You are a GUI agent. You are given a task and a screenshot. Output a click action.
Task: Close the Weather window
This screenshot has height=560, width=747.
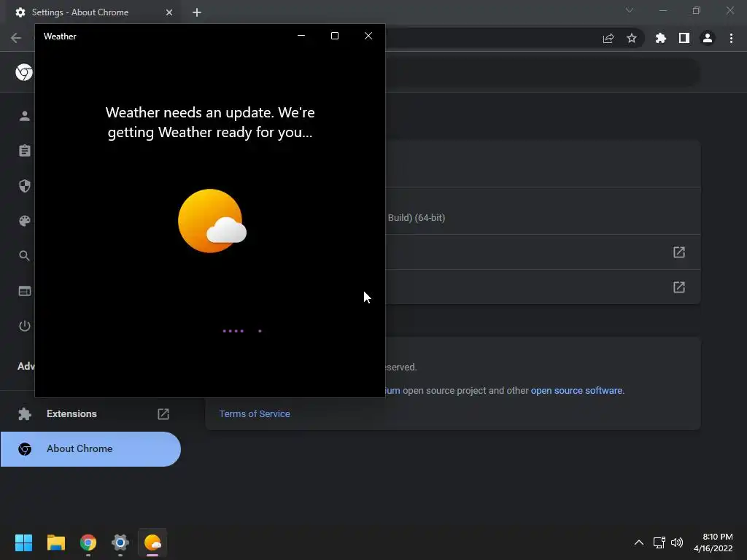[368, 36]
